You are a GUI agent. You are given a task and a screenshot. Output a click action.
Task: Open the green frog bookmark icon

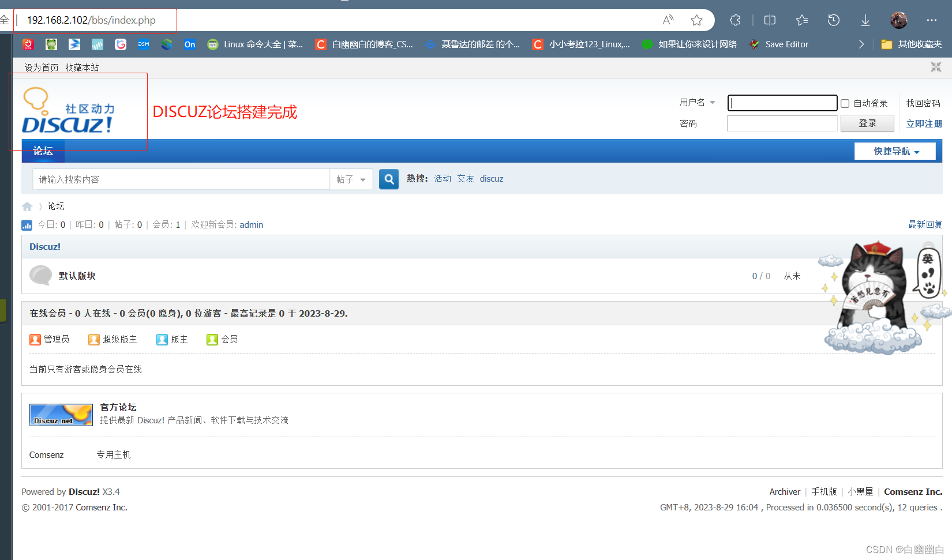point(51,44)
